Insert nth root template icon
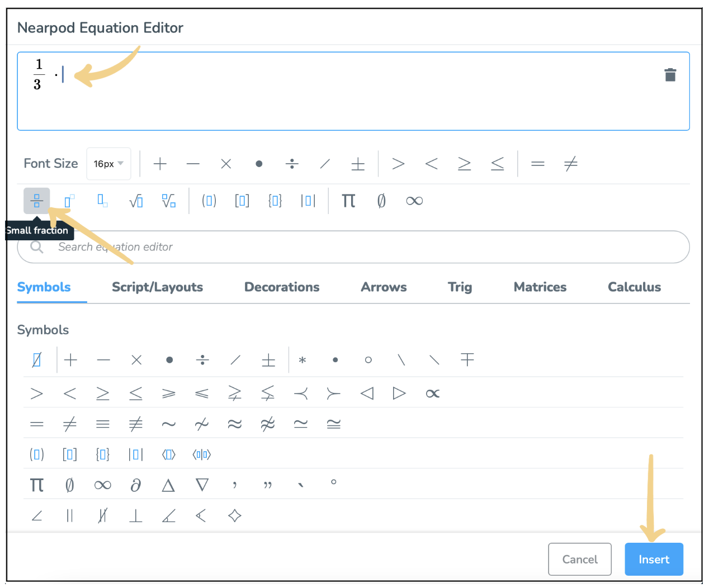This screenshot has height=588, width=709. coord(168,201)
